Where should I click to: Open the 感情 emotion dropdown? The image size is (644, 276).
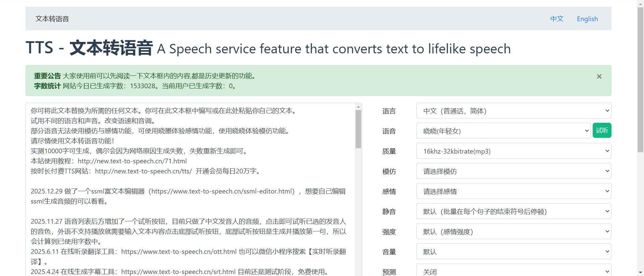(513, 191)
